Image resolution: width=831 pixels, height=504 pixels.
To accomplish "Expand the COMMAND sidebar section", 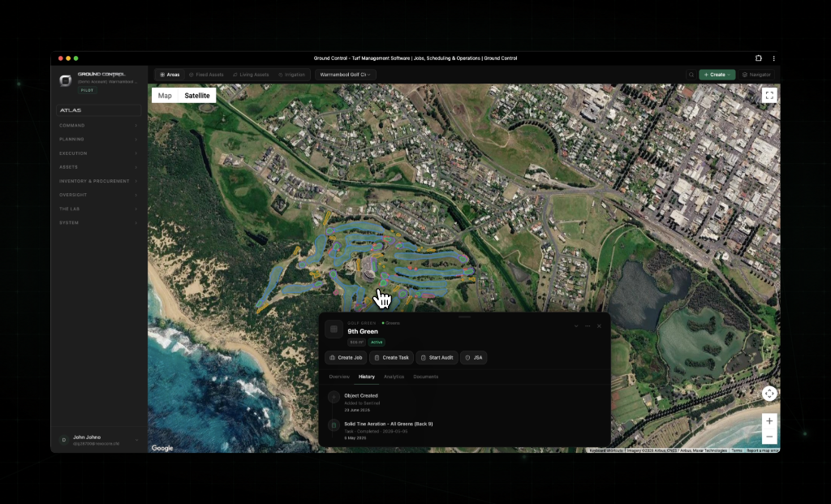I will click(x=98, y=126).
